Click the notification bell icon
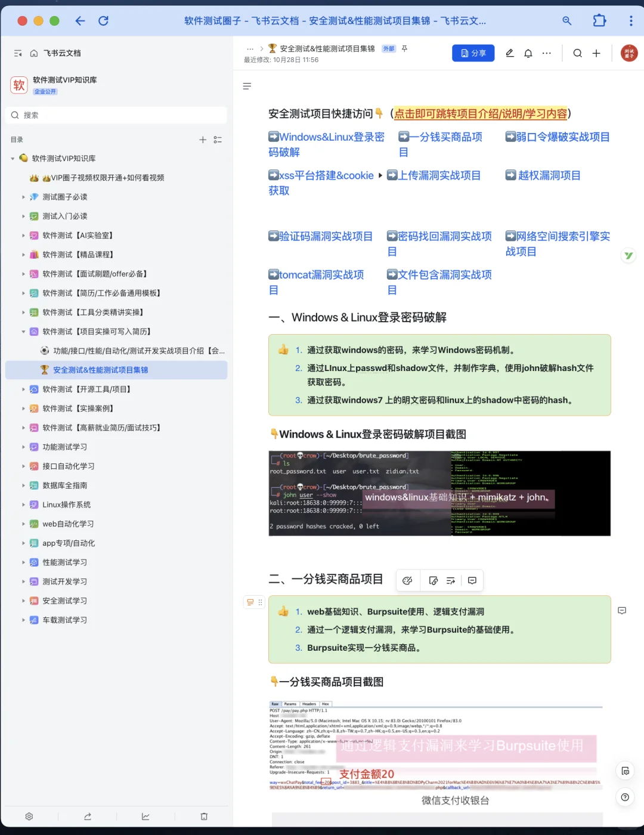 tap(528, 53)
